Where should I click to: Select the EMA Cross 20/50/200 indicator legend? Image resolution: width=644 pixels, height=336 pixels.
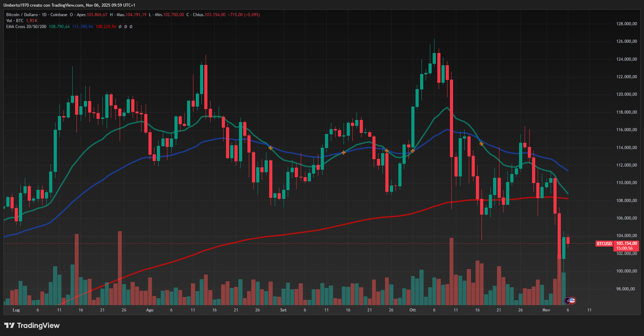tap(26, 27)
